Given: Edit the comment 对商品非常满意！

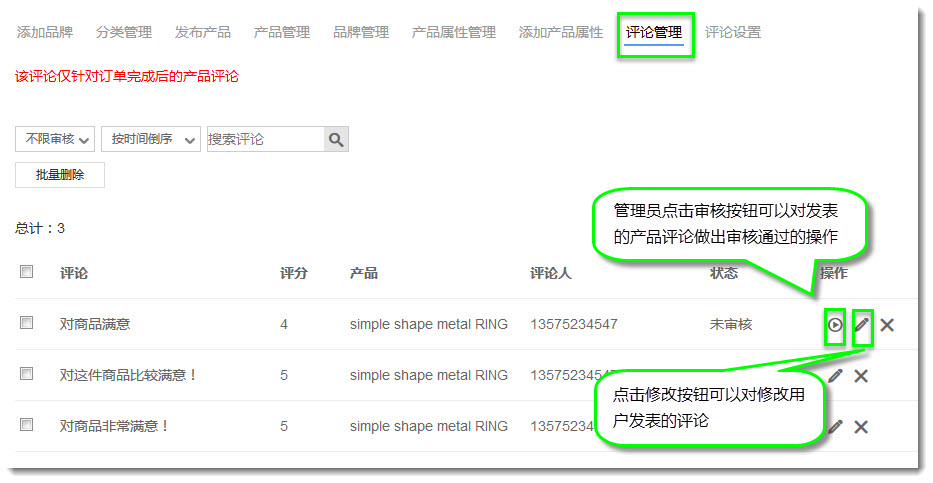Looking at the screenshot, I should tap(836, 427).
